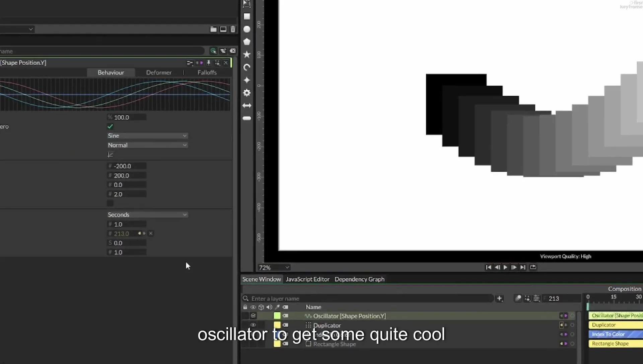Switch to the Falloffs tab

(x=207, y=72)
